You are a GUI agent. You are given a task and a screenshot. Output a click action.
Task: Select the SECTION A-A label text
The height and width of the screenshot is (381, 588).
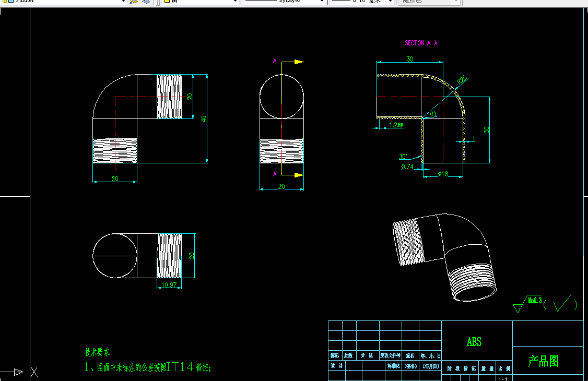coord(421,43)
